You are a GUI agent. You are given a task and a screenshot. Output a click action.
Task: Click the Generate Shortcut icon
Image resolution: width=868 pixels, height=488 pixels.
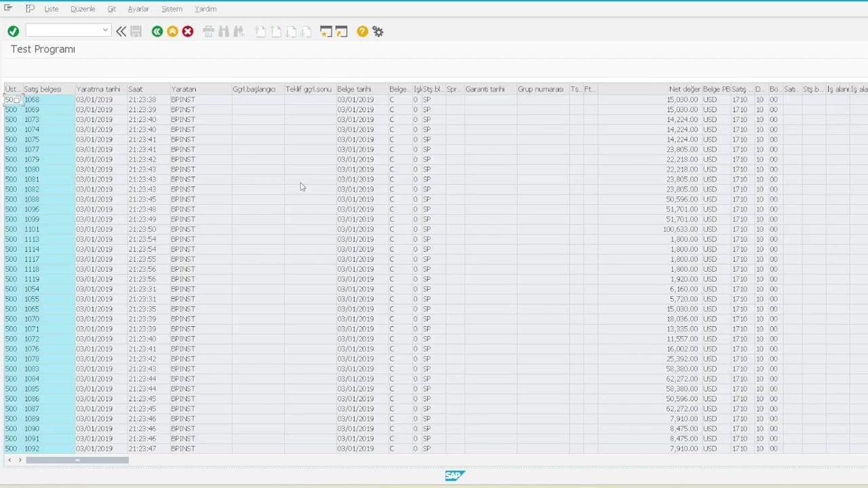coord(341,31)
